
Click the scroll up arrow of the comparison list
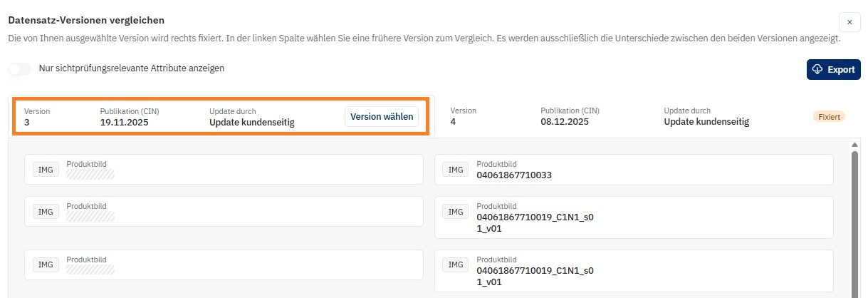click(x=855, y=145)
